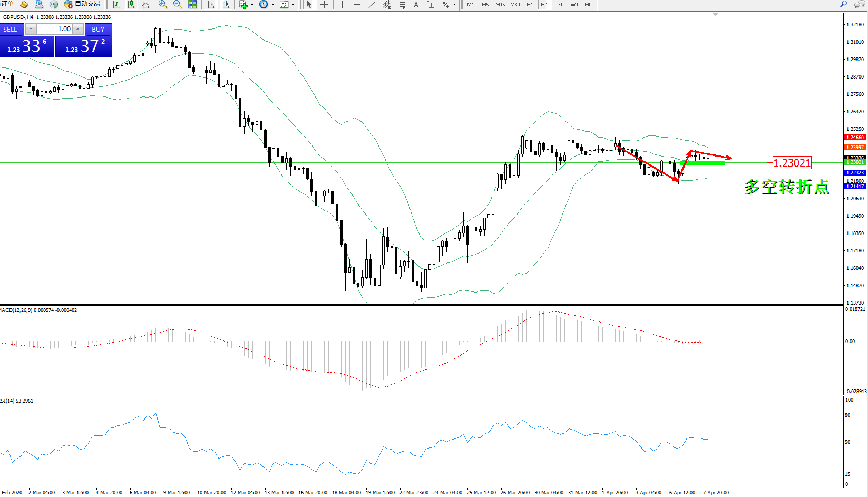The width and height of the screenshot is (868, 497).
Task: Click the Zoom Out magnifier icon
Action: click(178, 5)
